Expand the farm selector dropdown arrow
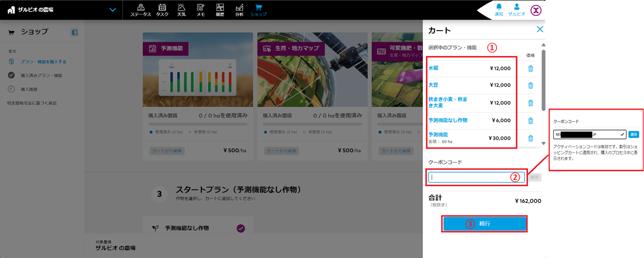 click(x=113, y=10)
